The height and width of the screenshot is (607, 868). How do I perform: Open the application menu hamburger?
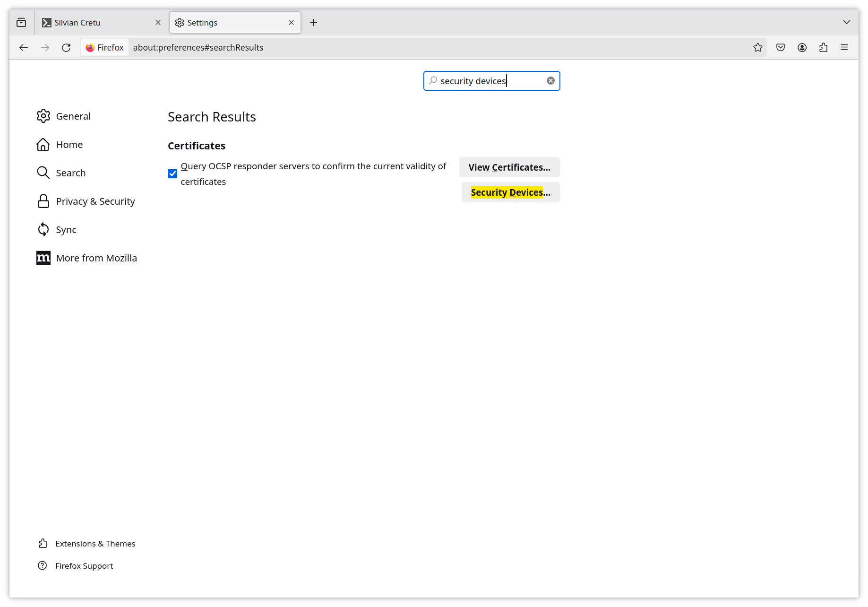(844, 47)
